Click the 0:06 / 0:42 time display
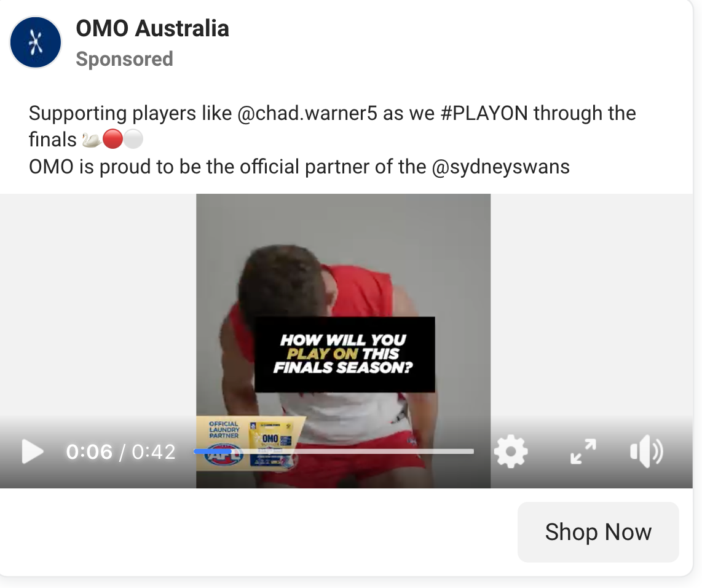 pyautogui.click(x=121, y=452)
